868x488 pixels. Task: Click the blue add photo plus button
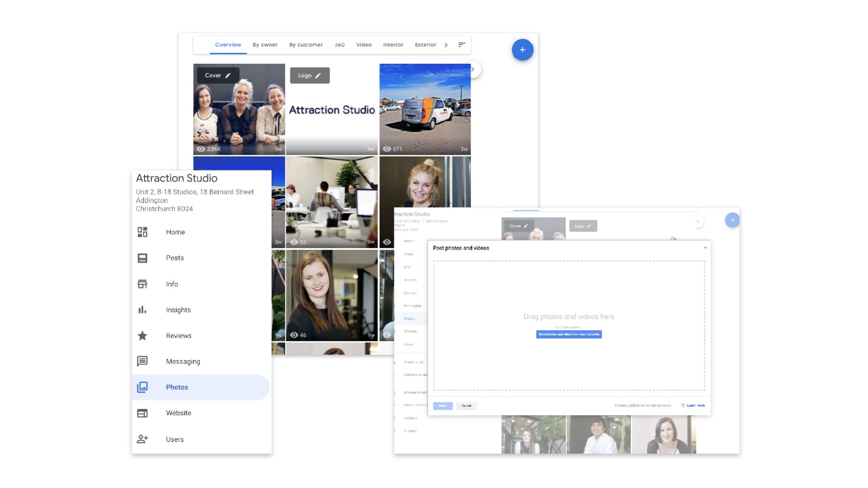(522, 50)
